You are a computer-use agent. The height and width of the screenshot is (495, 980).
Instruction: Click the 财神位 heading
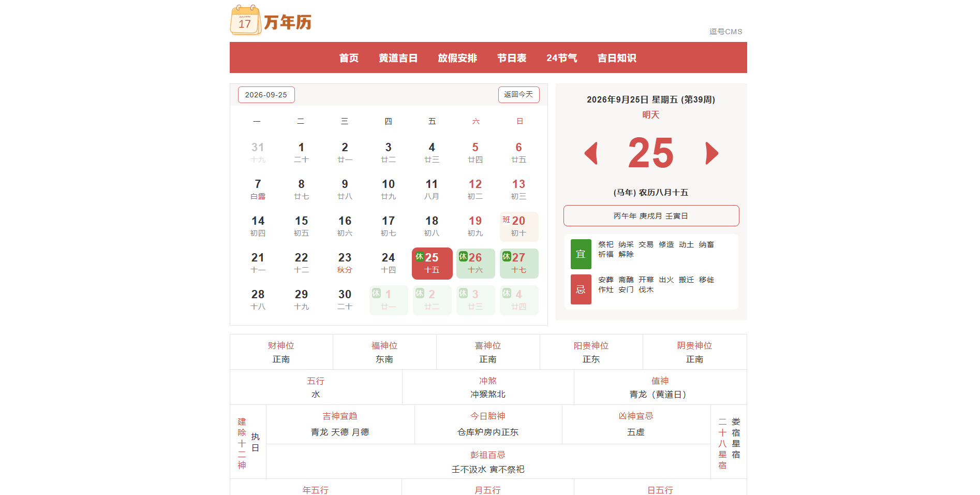pyautogui.click(x=281, y=345)
